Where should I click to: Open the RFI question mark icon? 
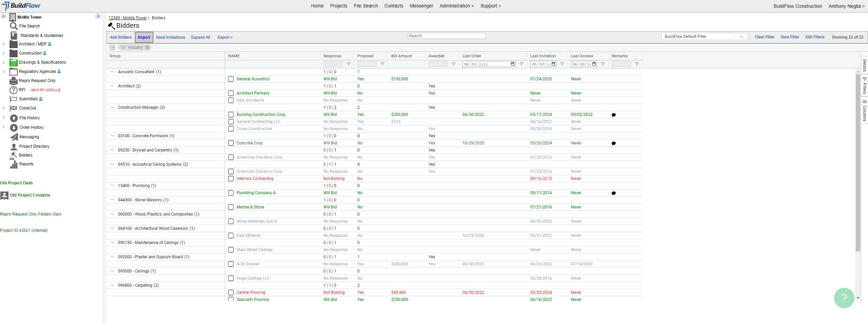tap(14, 90)
